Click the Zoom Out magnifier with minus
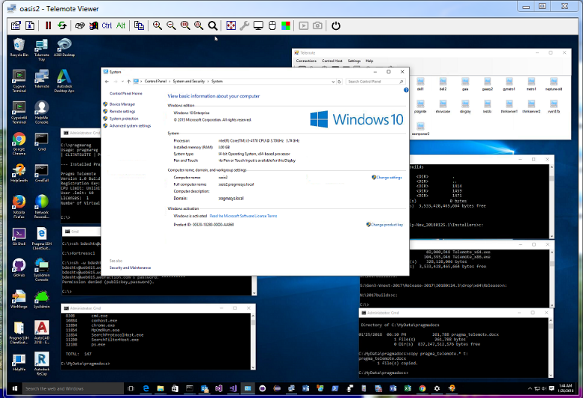The width and height of the screenshot is (583, 398). pos(171,26)
